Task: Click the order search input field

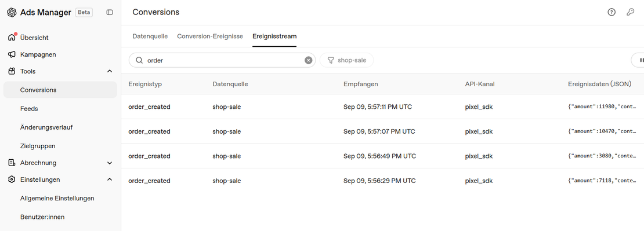Action: [222, 60]
